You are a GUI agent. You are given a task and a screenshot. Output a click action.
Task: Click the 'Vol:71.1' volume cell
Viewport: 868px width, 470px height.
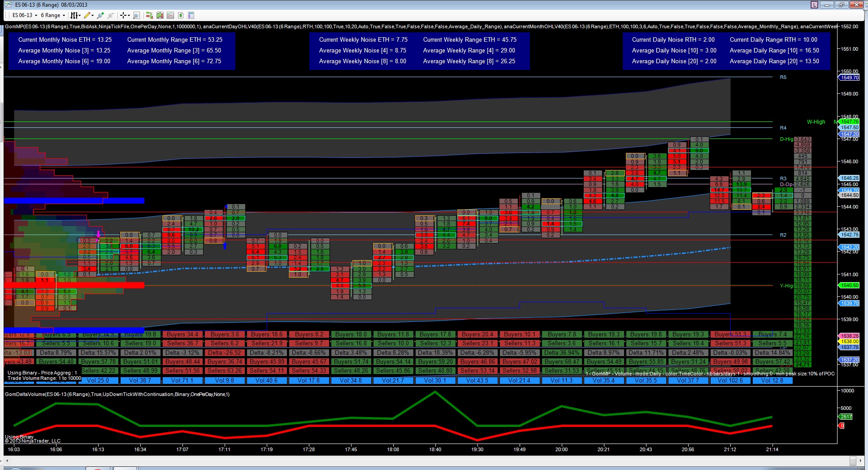(x=182, y=380)
